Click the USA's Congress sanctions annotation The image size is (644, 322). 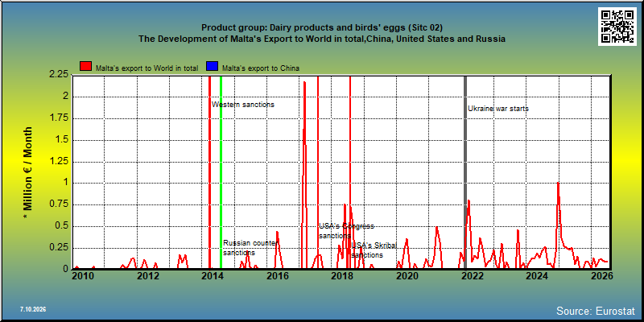click(x=347, y=231)
